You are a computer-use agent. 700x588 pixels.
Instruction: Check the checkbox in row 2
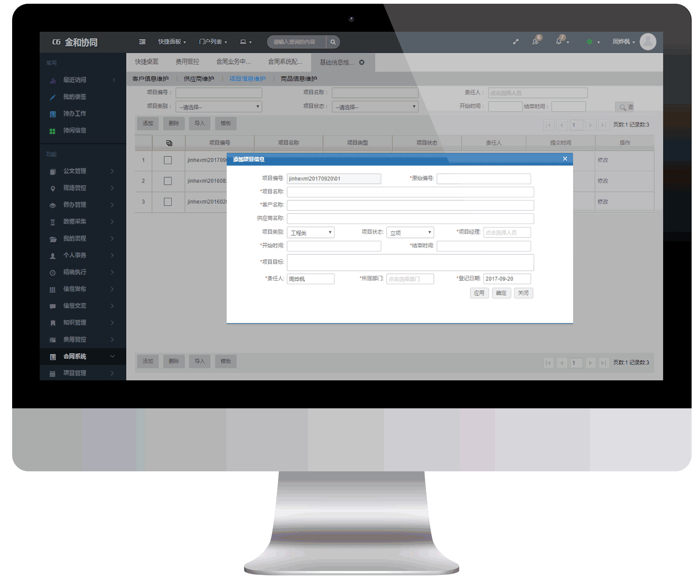168,181
